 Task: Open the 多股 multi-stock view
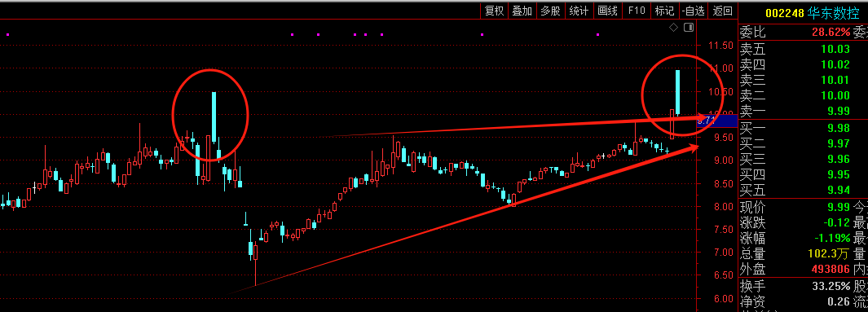click(x=551, y=11)
